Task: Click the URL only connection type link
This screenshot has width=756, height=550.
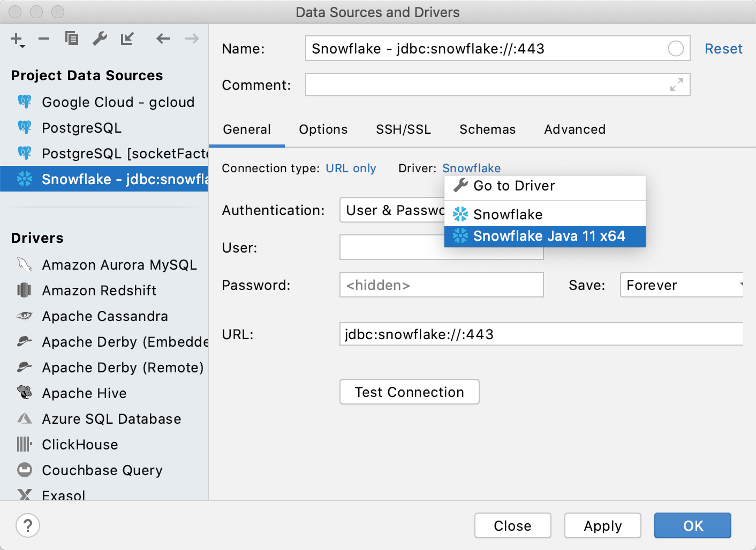Action: click(x=351, y=169)
